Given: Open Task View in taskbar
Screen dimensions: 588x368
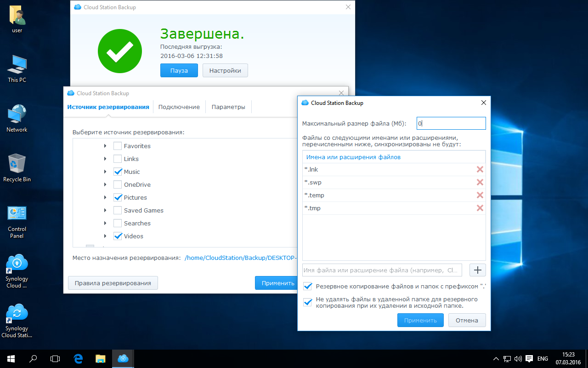Looking at the screenshot, I should 55,359.
